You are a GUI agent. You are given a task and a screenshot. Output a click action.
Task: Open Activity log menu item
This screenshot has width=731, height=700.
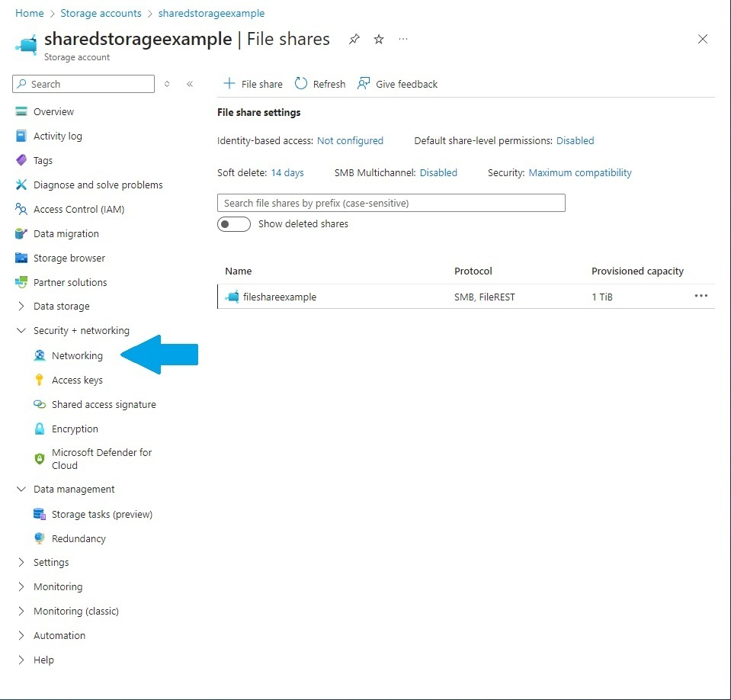58,136
